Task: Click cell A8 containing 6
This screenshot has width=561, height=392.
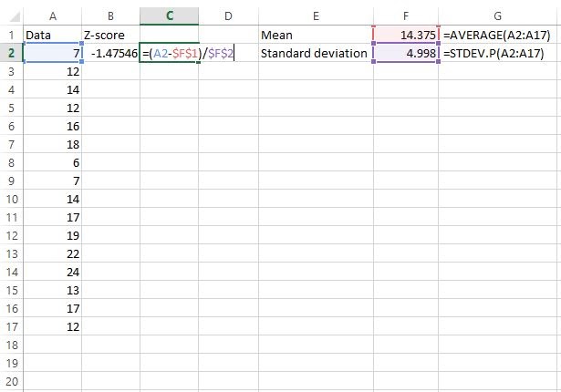Action: [x=53, y=162]
